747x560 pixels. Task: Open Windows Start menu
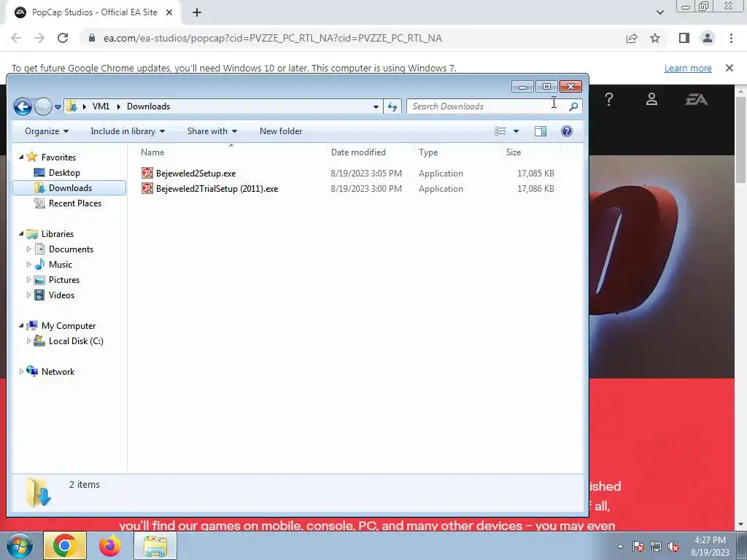point(19,545)
